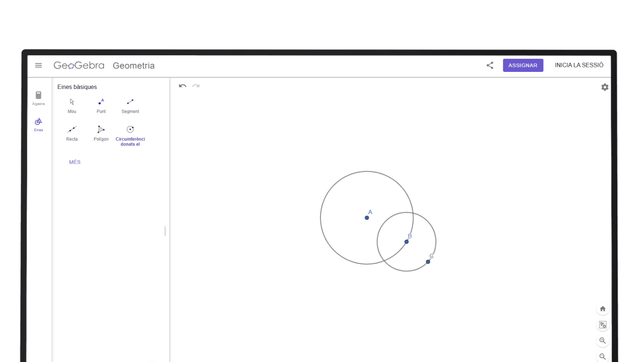The height and width of the screenshot is (362, 644).
Task: Click the redo arrow
Action: [x=196, y=86]
